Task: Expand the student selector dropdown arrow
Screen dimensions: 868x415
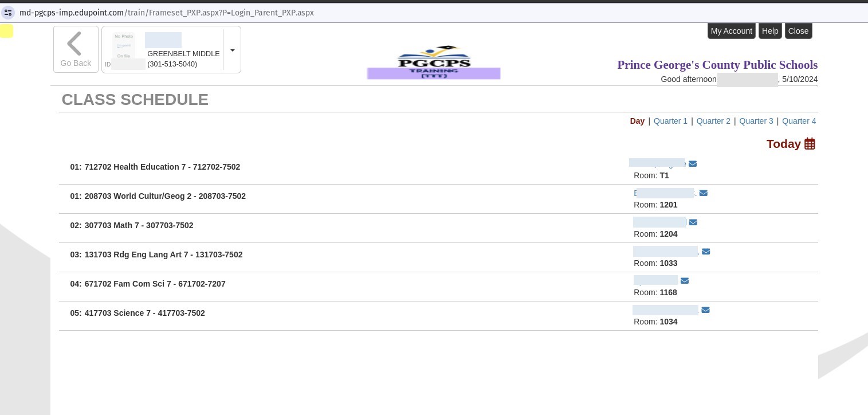Action: click(232, 50)
